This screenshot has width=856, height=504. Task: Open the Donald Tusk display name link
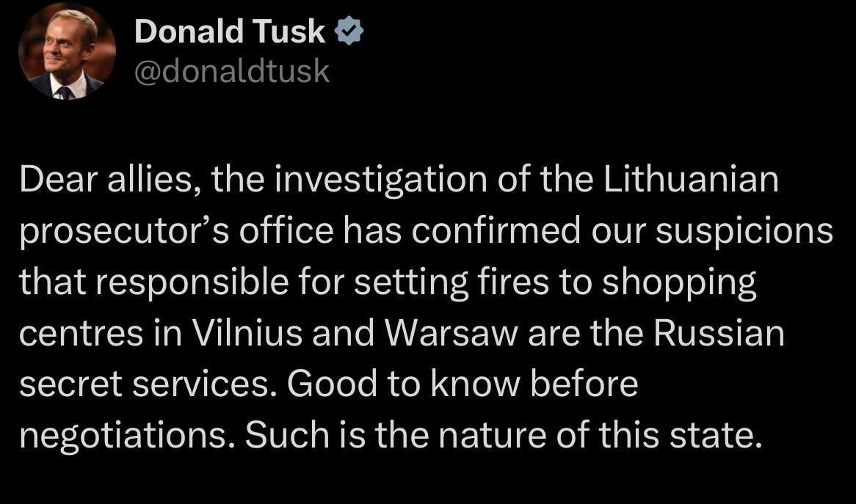(230, 31)
